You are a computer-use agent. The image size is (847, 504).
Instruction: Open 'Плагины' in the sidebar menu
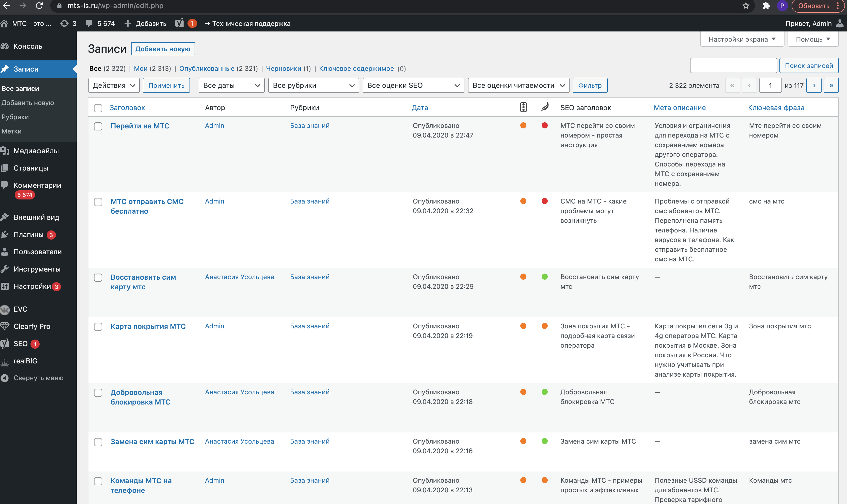tap(28, 234)
